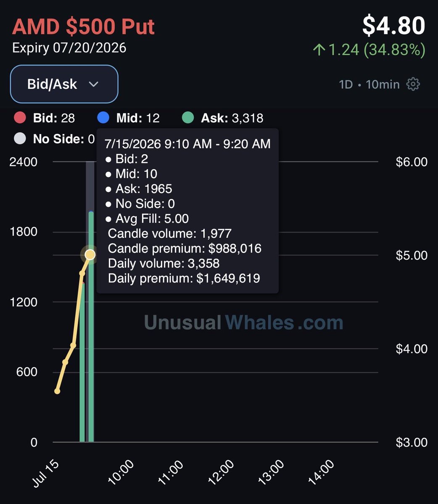Click the green up arrow change indicator
Image resolution: width=438 pixels, height=504 pixels.
pyautogui.click(x=319, y=50)
